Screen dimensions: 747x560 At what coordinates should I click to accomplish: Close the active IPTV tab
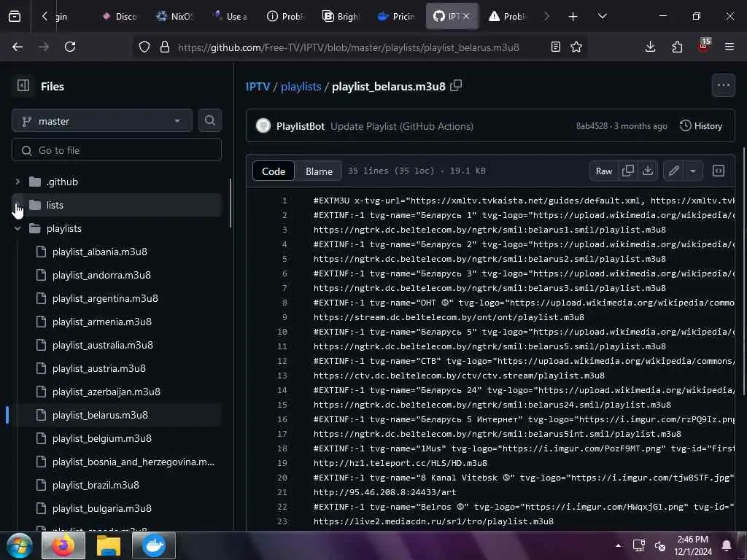(466, 17)
